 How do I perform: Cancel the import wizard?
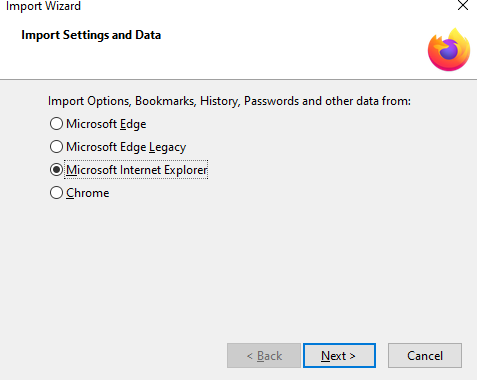pyautogui.click(x=425, y=356)
